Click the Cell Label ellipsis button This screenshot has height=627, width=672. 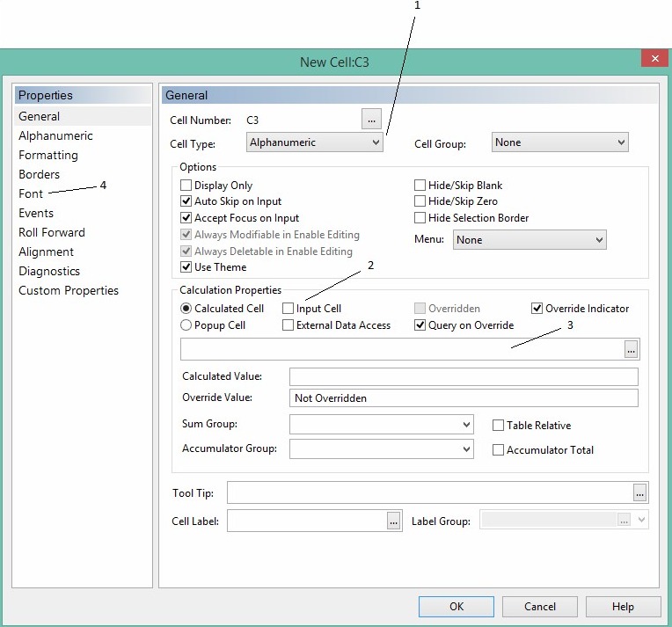[393, 521]
